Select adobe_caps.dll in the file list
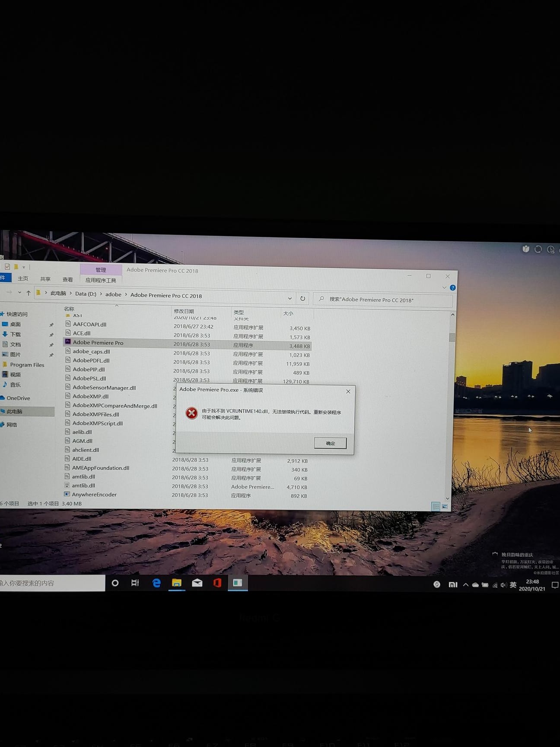The image size is (560, 747). point(91,351)
